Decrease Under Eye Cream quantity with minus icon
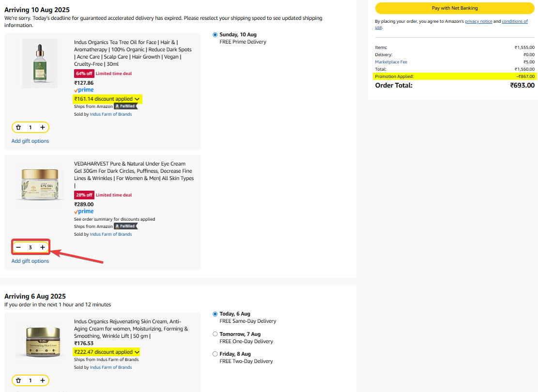 coord(18,247)
